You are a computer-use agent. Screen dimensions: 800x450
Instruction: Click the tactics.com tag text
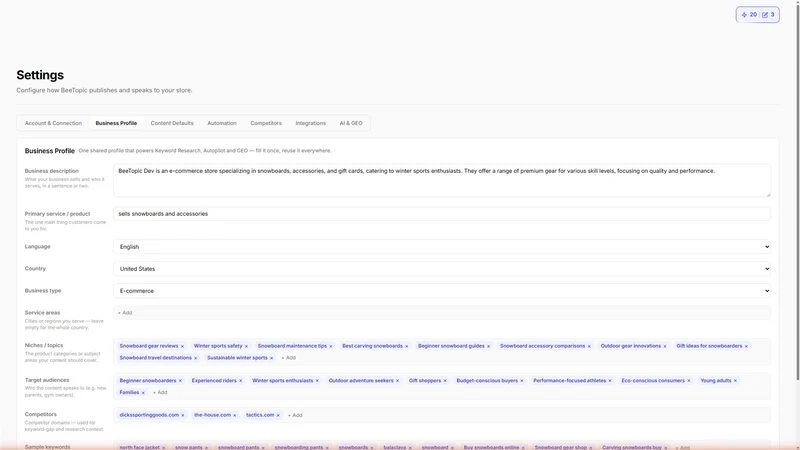tap(260, 415)
